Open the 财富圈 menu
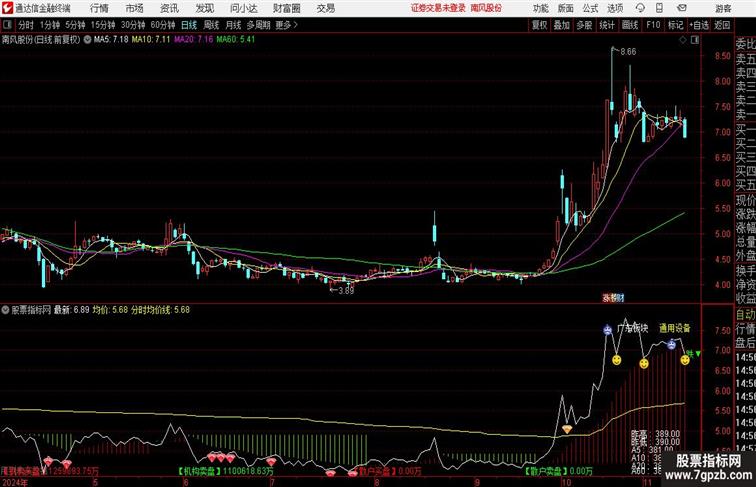756x487 pixels. (286, 9)
